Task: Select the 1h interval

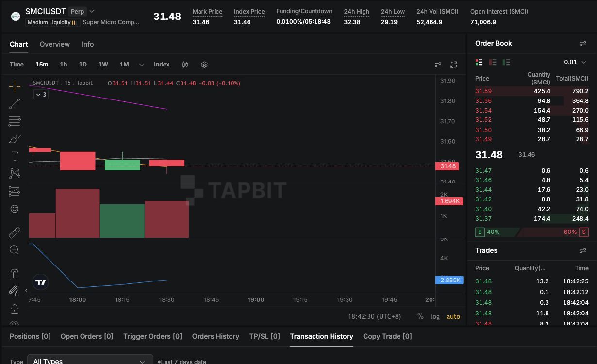Action: pyautogui.click(x=64, y=65)
